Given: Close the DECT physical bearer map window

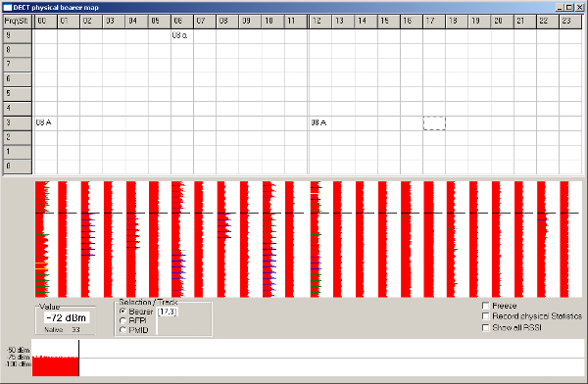Looking at the screenshot, I should coord(579,8).
